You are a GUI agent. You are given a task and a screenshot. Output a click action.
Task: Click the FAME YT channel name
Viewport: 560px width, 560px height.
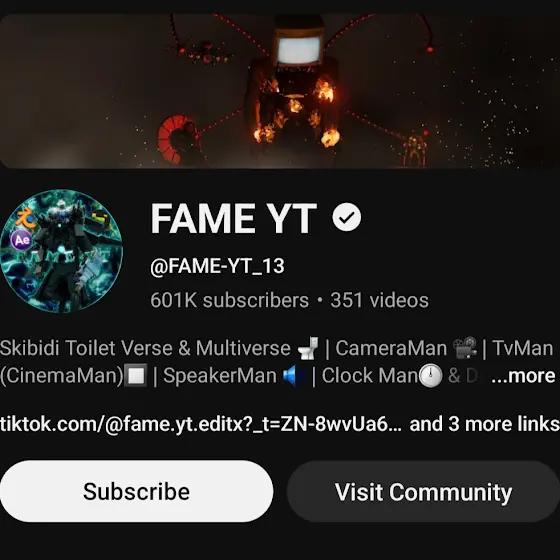tap(234, 218)
